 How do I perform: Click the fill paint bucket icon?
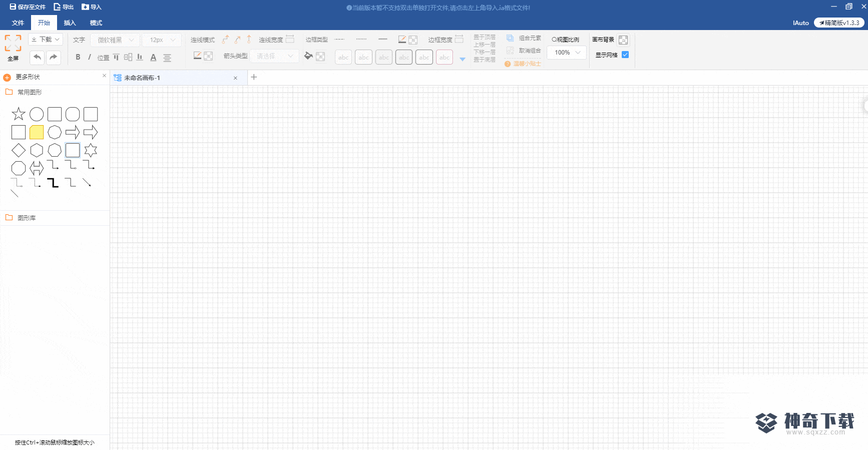[308, 56]
